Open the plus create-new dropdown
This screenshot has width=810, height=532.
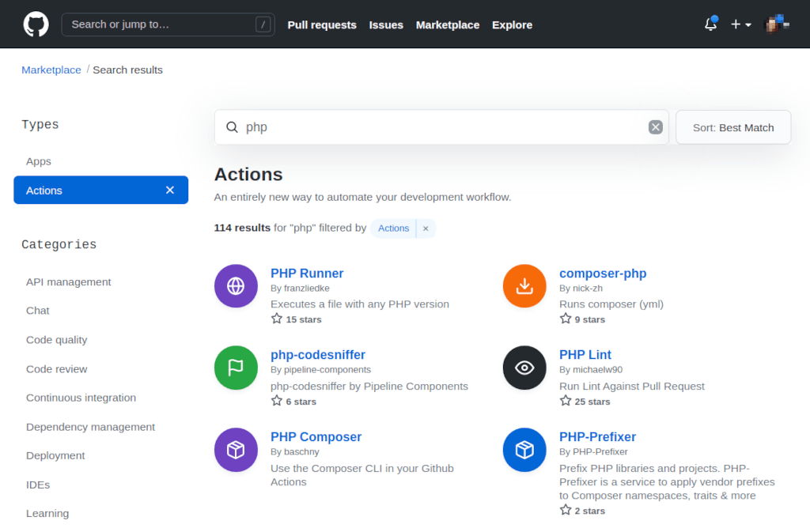pyautogui.click(x=740, y=25)
